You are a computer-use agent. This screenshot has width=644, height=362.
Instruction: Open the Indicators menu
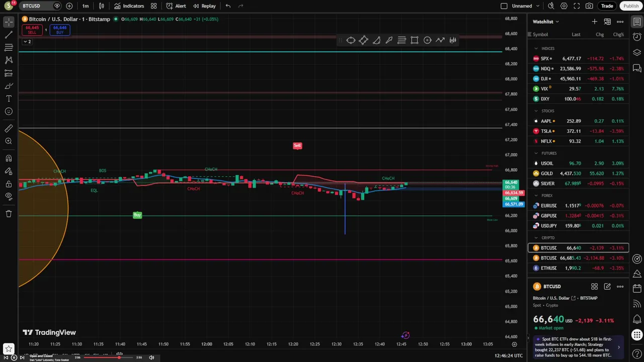pos(129,6)
